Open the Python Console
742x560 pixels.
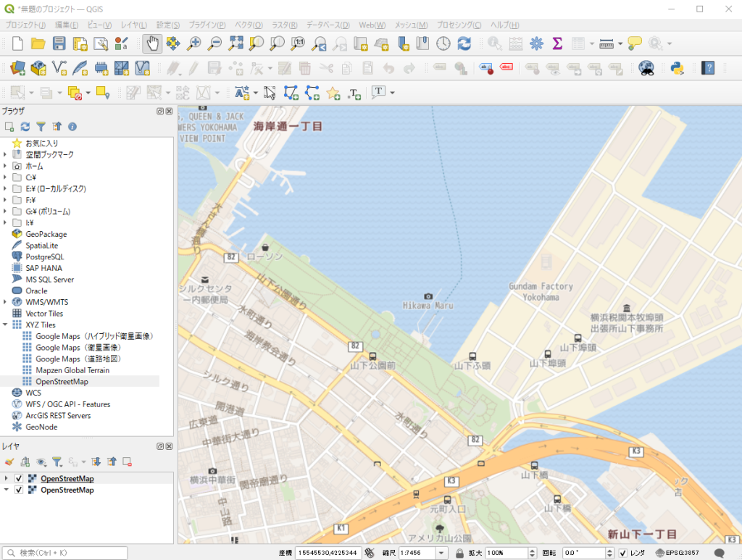[675, 68]
